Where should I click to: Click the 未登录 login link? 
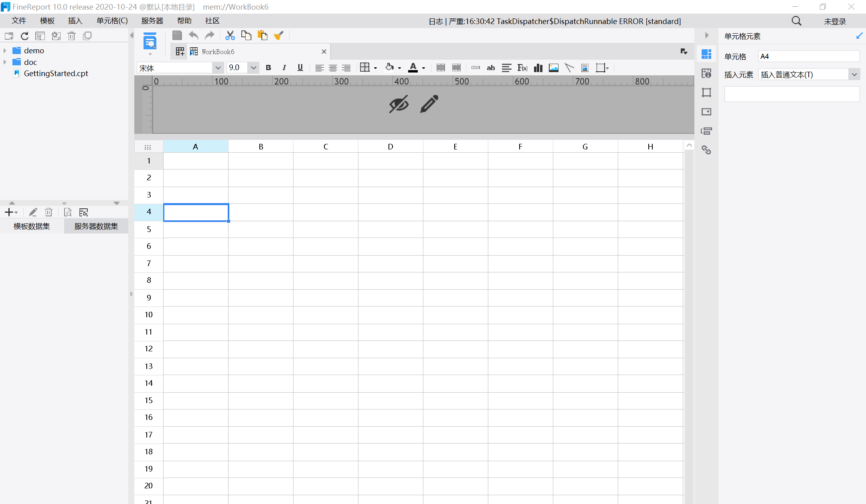[835, 21]
